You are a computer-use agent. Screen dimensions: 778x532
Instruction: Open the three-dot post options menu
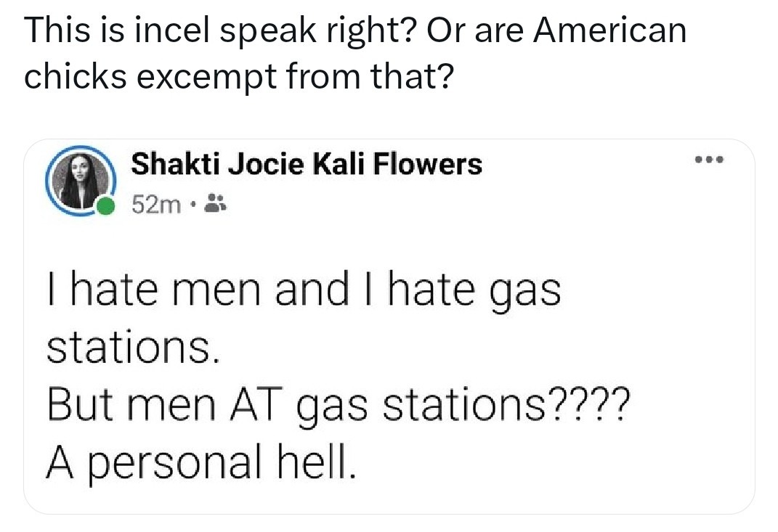709,160
